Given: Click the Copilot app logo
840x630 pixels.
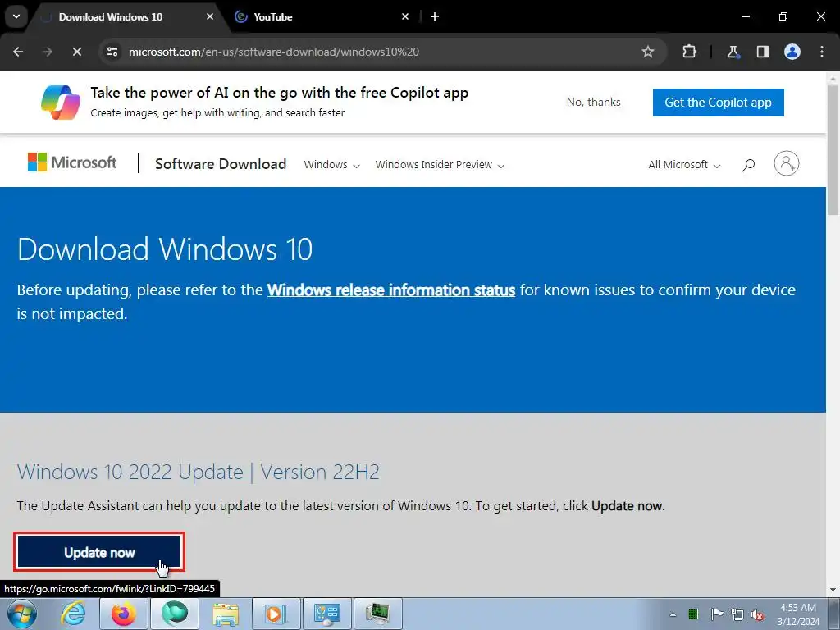Looking at the screenshot, I should 61,103.
